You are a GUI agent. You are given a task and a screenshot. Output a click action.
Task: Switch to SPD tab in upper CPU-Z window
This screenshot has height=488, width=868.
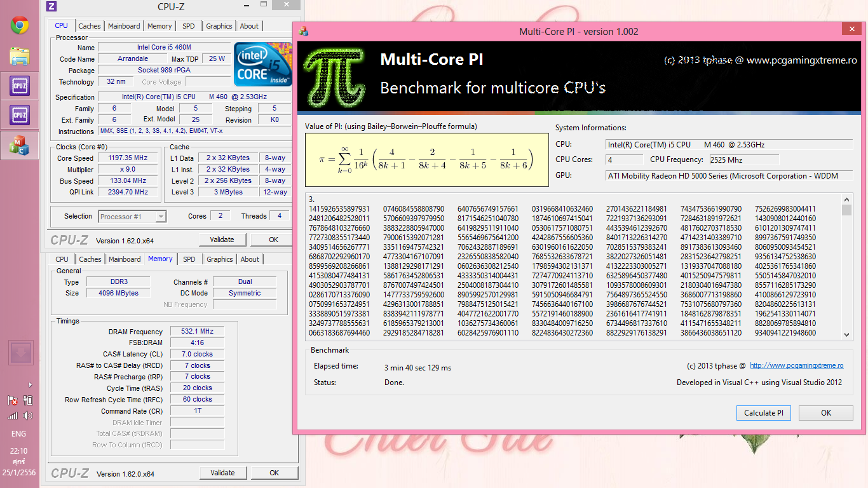189,26
